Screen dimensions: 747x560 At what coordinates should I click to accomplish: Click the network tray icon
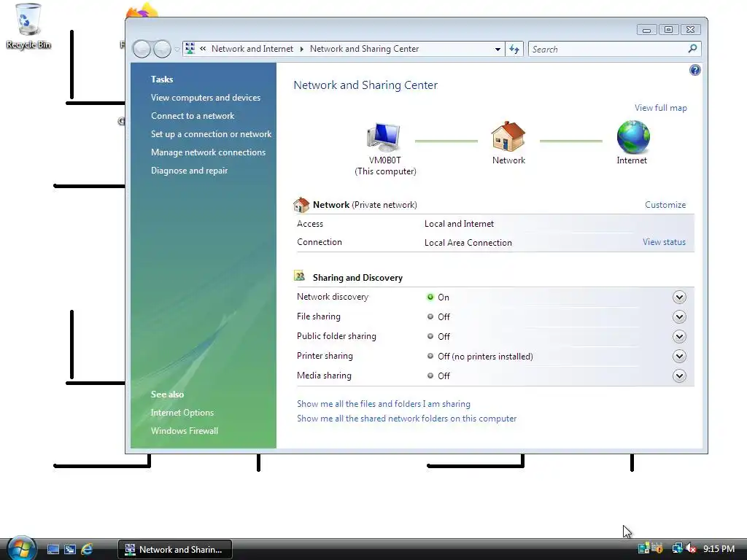677,548
